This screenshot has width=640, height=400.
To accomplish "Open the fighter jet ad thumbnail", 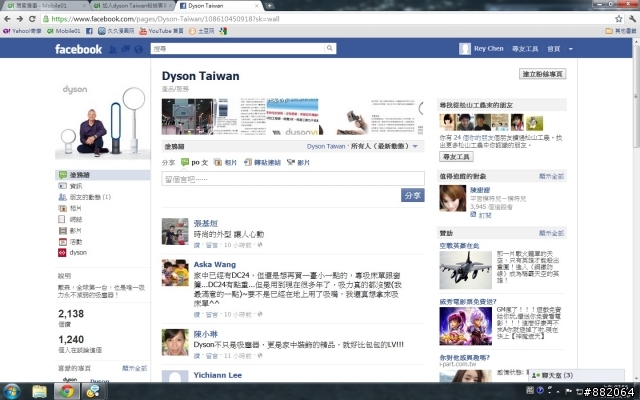I will [465, 270].
